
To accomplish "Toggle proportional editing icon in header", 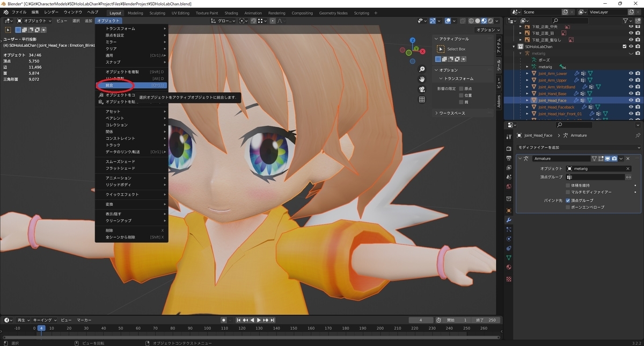I will pyautogui.click(x=273, y=20).
